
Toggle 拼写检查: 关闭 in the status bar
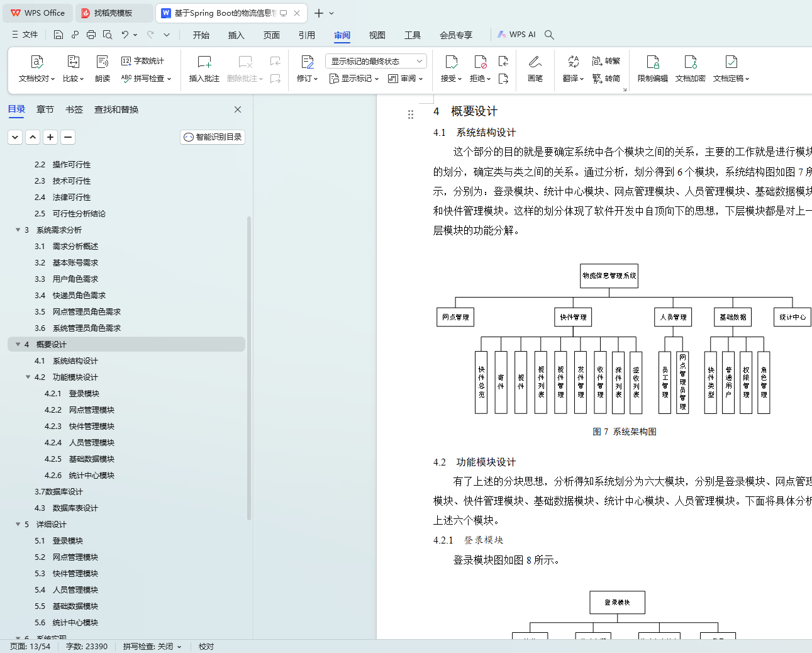click(152, 646)
